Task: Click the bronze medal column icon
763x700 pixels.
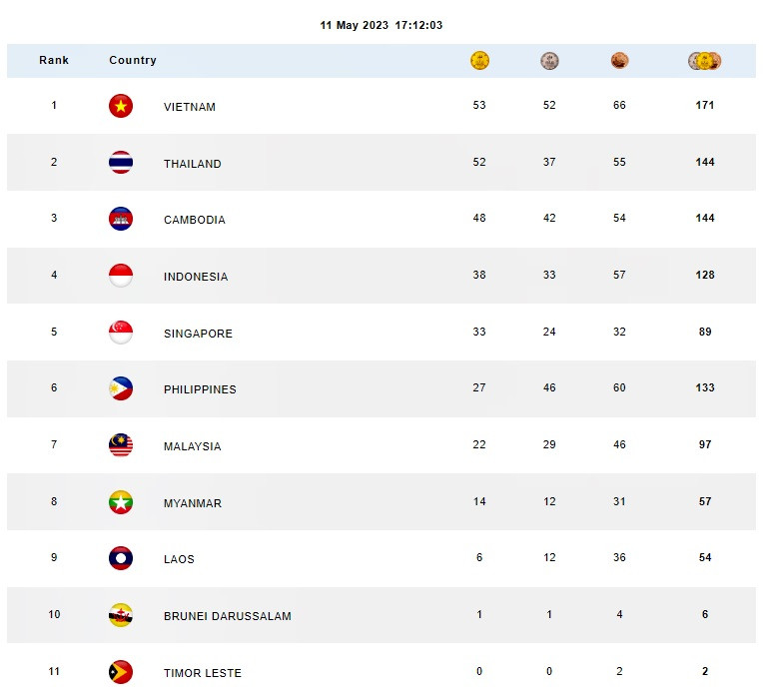Action: click(619, 61)
